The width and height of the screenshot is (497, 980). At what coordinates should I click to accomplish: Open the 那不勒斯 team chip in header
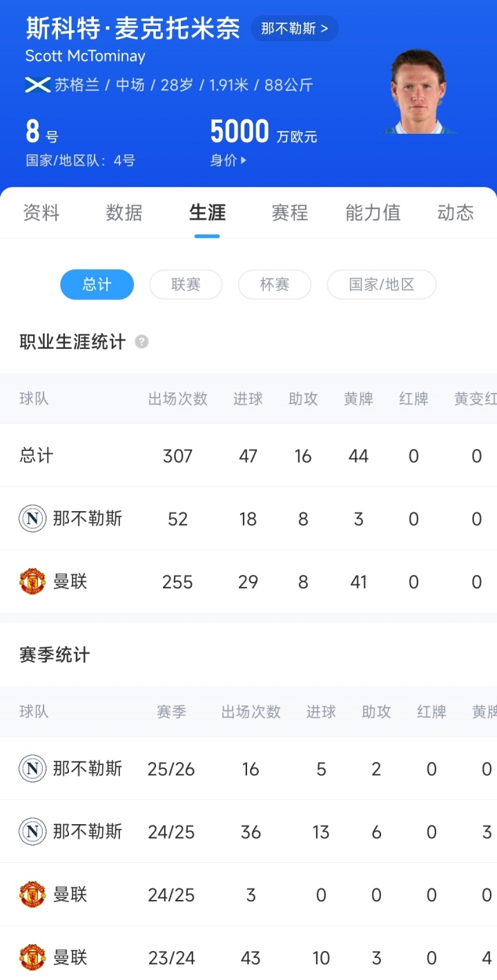(x=295, y=29)
